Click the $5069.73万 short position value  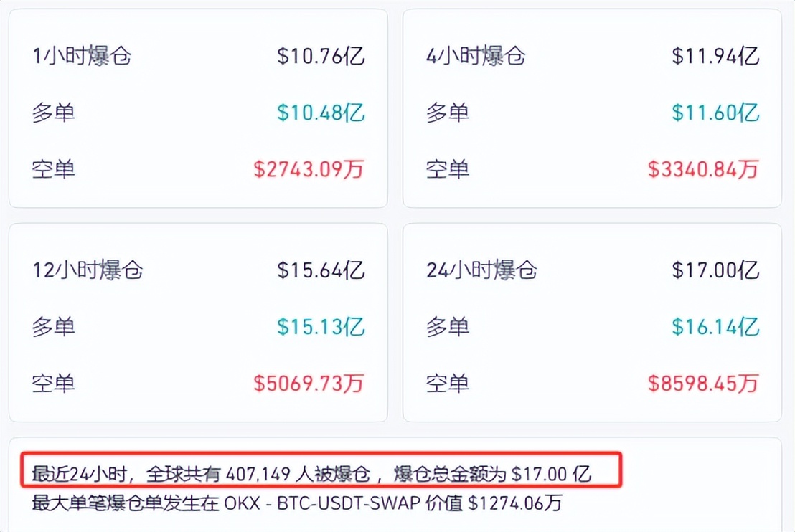[x=309, y=384]
